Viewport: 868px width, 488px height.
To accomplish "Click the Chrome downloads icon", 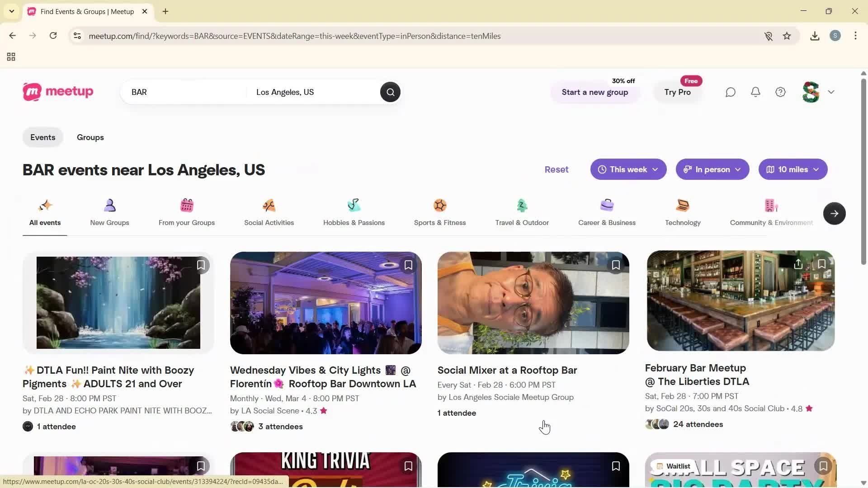I will tap(814, 36).
